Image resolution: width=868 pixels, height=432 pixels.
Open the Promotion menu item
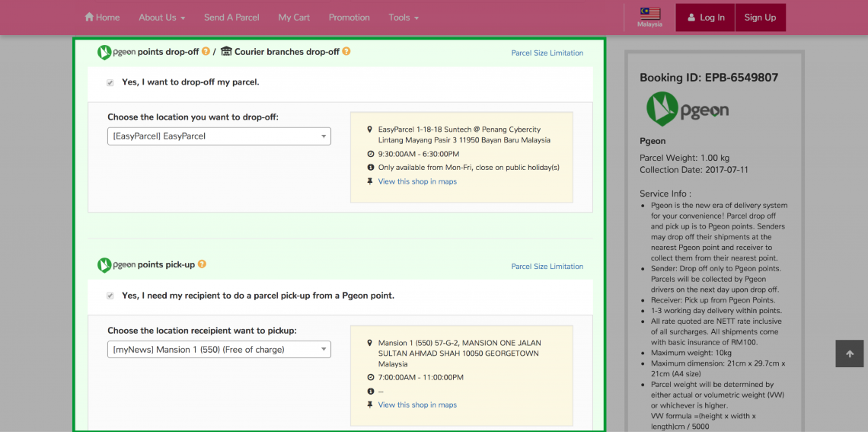coord(349,18)
